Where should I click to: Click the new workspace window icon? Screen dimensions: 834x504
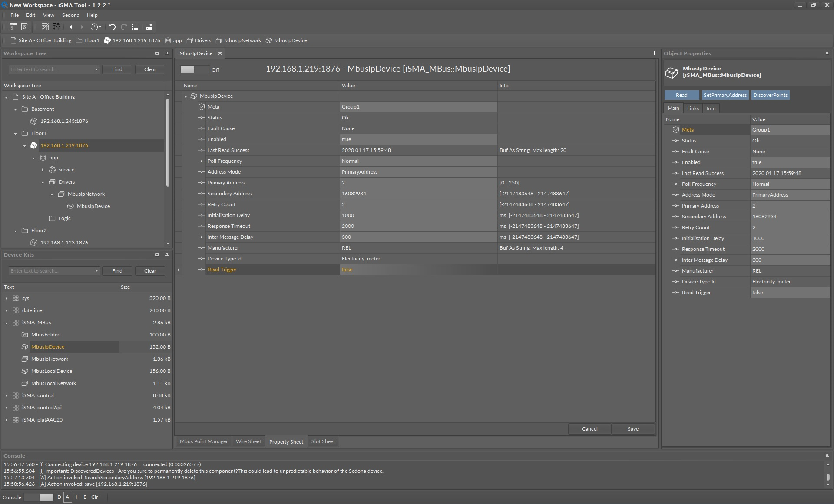pos(13,27)
